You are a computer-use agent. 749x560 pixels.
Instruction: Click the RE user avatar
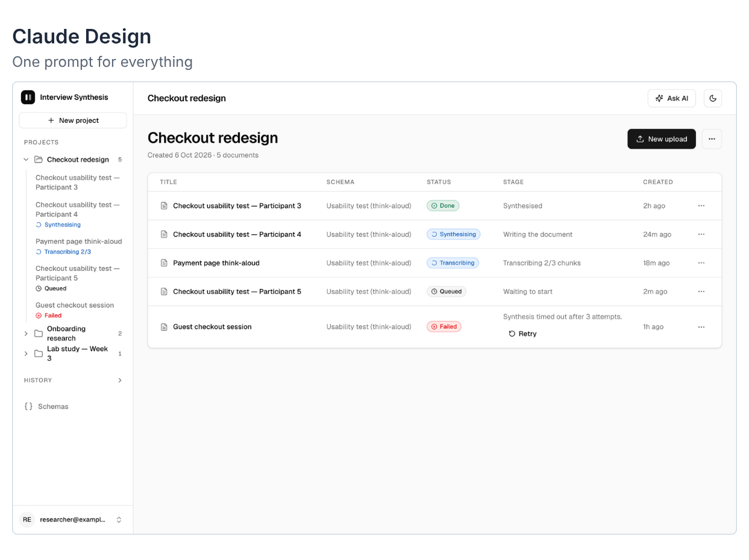point(27,520)
